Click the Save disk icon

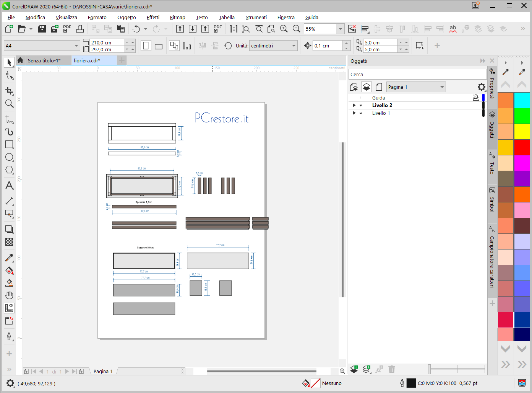point(42,29)
